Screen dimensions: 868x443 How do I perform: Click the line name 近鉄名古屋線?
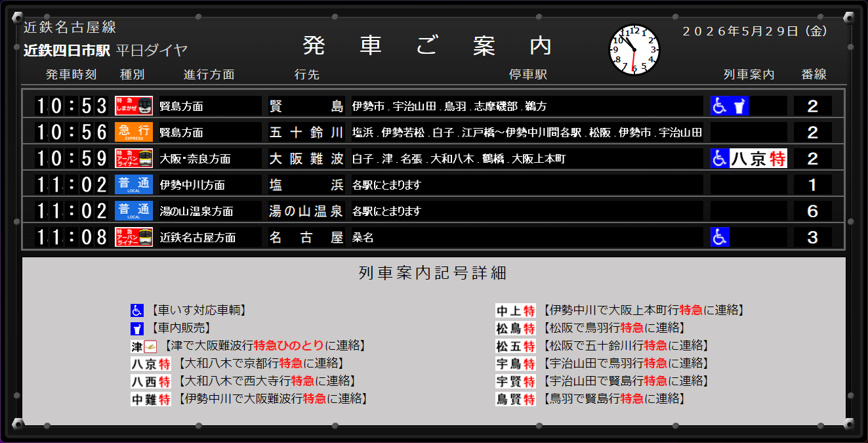click(x=70, y=27)
